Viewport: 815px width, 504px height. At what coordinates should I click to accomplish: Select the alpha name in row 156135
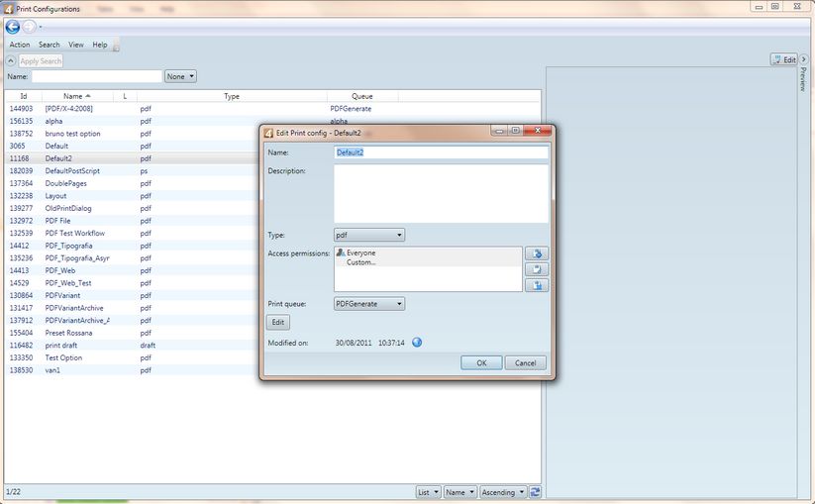(x=53, y=121)
